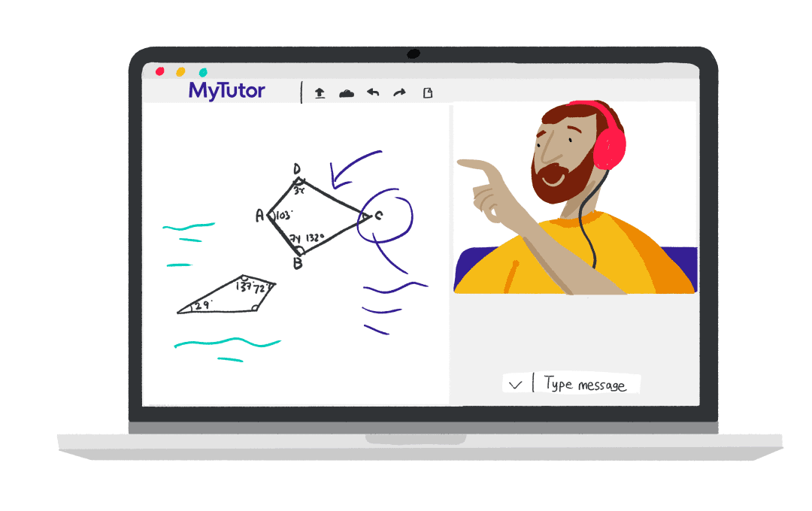Select the 132° angle label near B

coord(314,238)
